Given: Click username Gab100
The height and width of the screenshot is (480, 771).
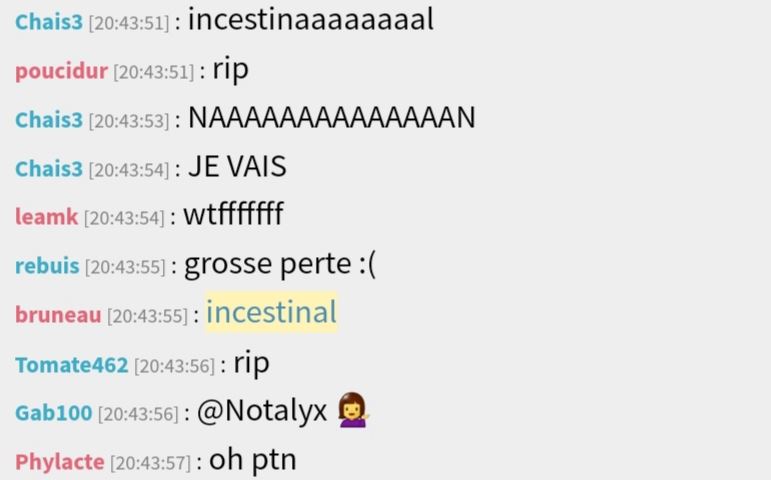Looking at the screenshot, I should click(54, 413).
